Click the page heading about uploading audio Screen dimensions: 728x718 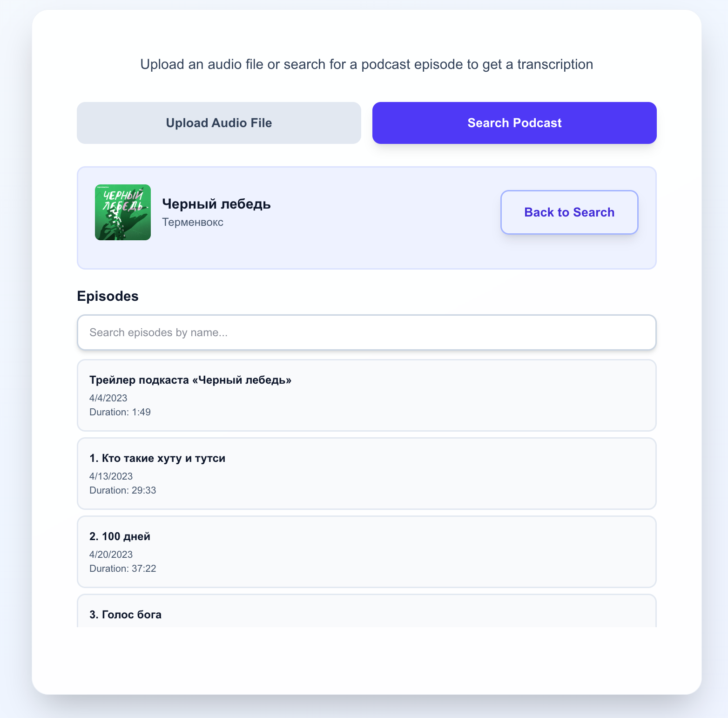pos(366,64)
